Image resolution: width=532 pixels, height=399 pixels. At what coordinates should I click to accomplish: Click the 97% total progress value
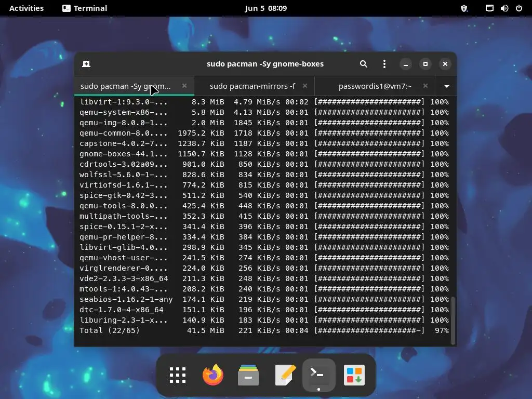(x=442, y=330)
